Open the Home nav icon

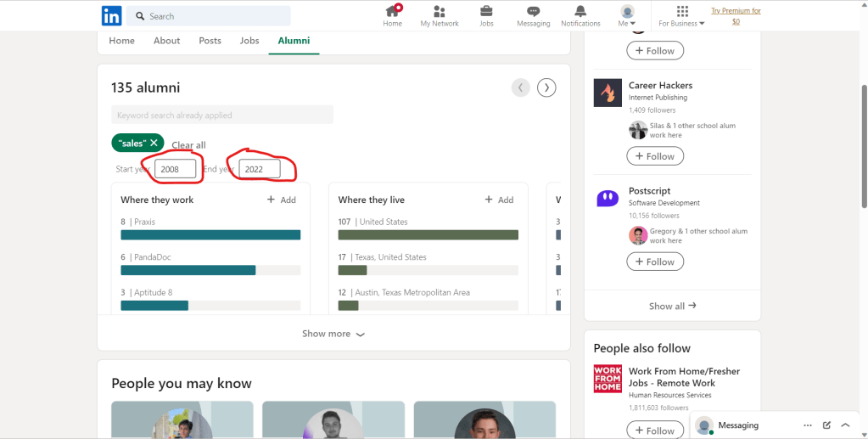click(392, 12)
